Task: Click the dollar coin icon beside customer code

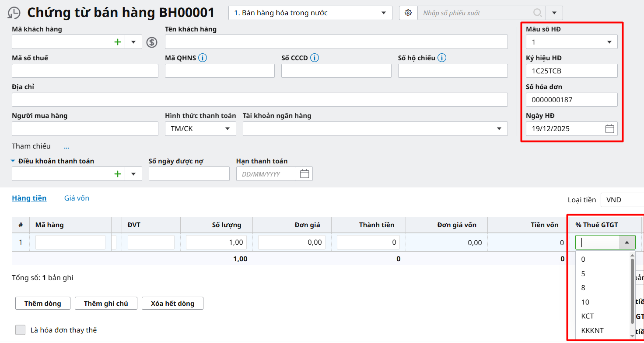Action: (x=152, y=42)
